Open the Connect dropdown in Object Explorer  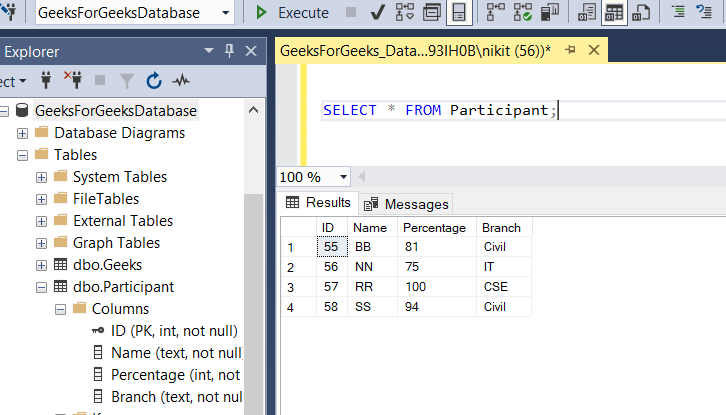pos(13,82)
